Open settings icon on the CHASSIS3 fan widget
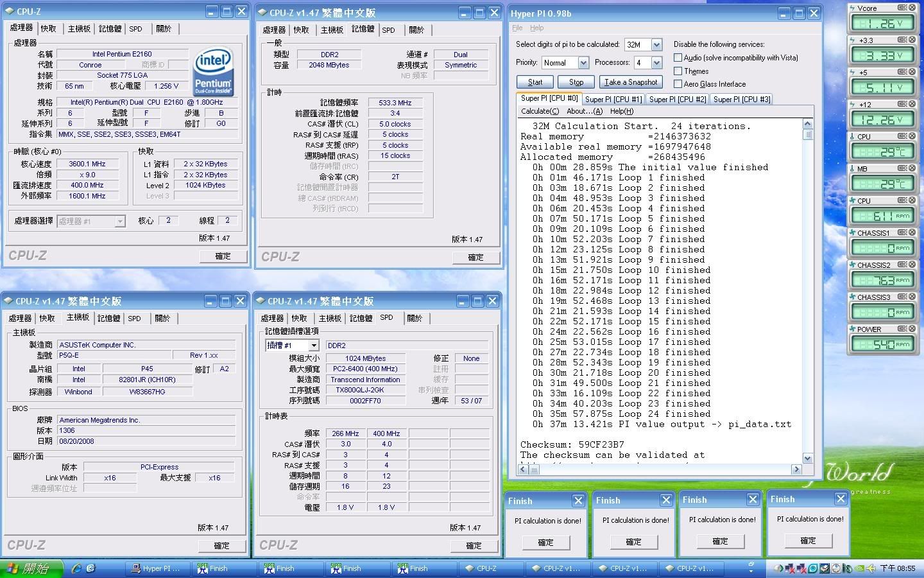Image resolution: width=924 pixels, height=578 pixels. pyautogui.click(x=902, y=297)
